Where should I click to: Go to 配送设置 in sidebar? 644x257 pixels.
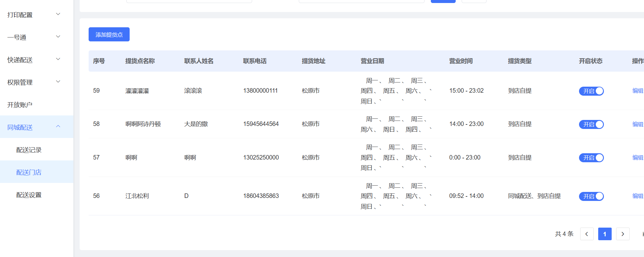(x=29, y=195)
